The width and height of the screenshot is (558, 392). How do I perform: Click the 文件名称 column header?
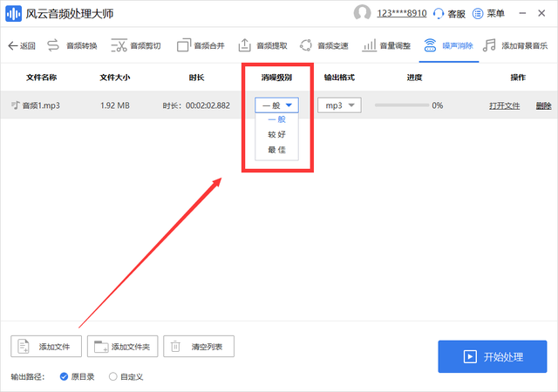click(x=41, y=78)
